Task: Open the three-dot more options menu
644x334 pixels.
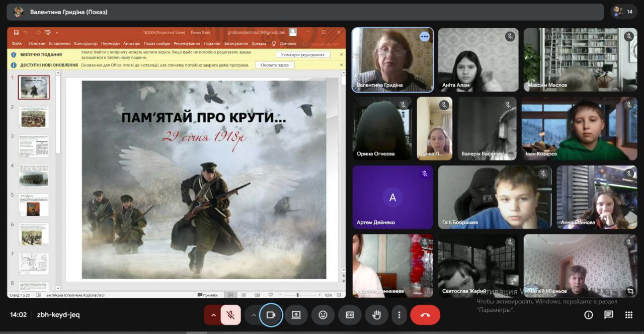Action: (x=399, y=315)
